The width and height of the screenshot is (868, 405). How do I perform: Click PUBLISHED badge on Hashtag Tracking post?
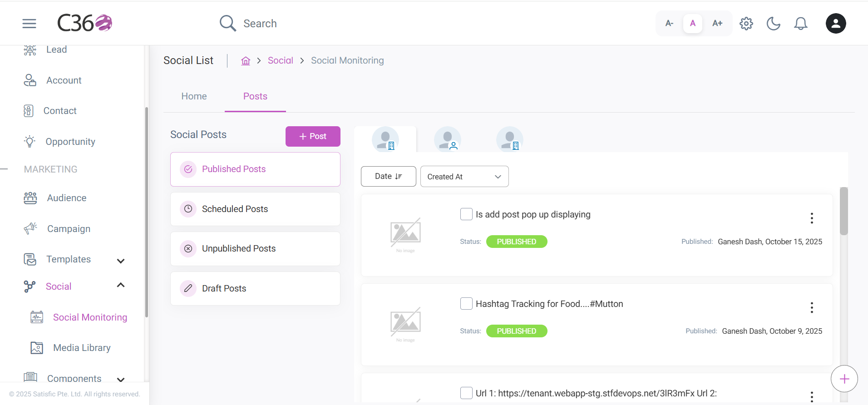pos(517,331)
